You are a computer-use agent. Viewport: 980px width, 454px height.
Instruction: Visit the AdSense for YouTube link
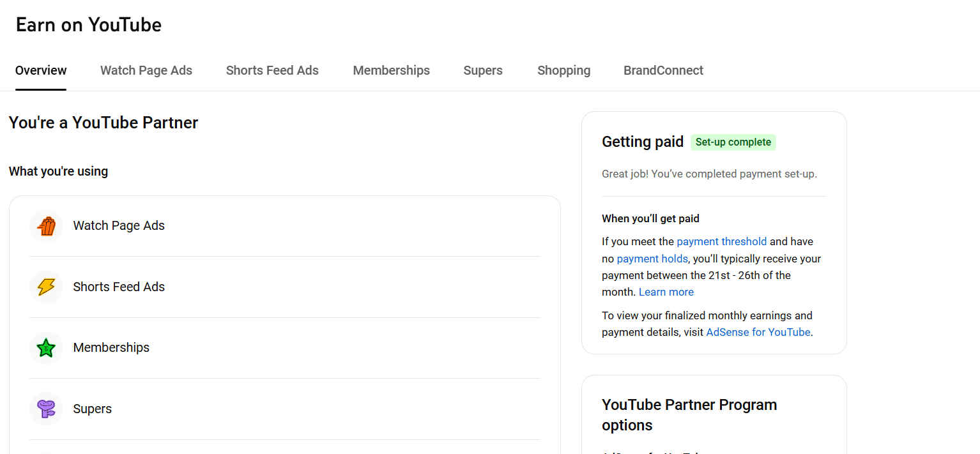758,332
